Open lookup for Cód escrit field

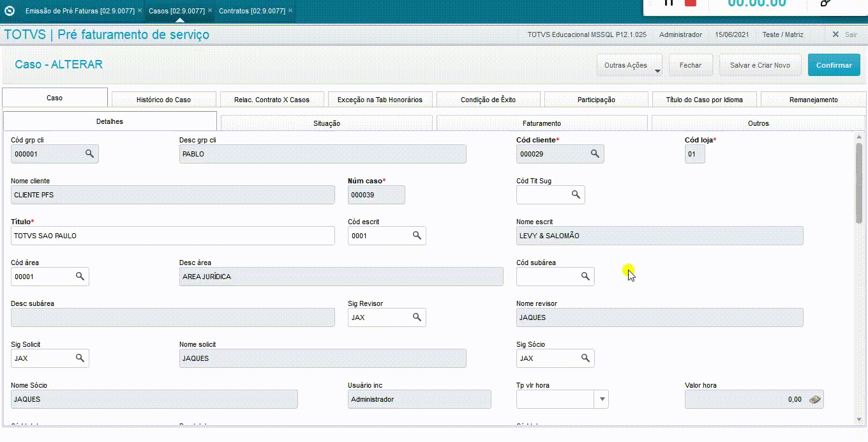click(417, 236)
